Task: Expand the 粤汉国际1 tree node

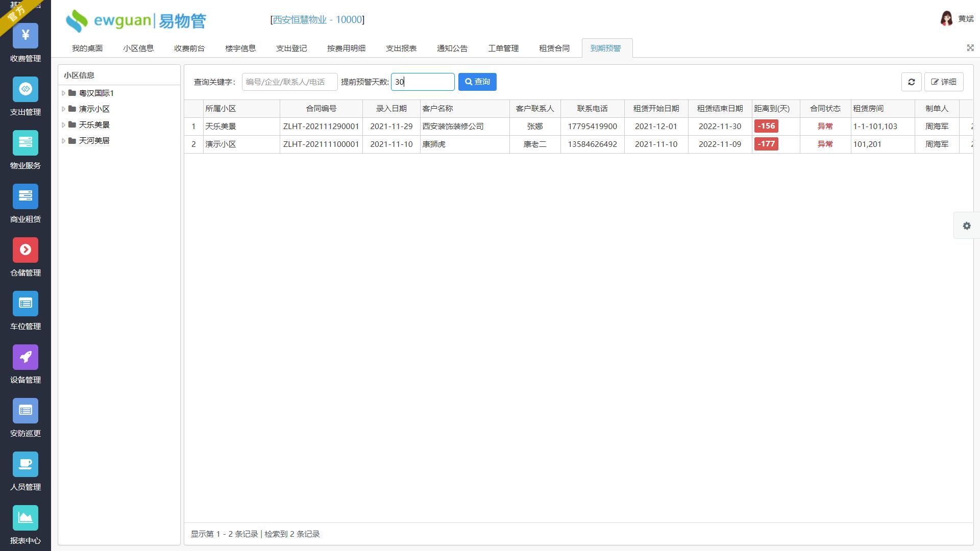Action: 63,93
